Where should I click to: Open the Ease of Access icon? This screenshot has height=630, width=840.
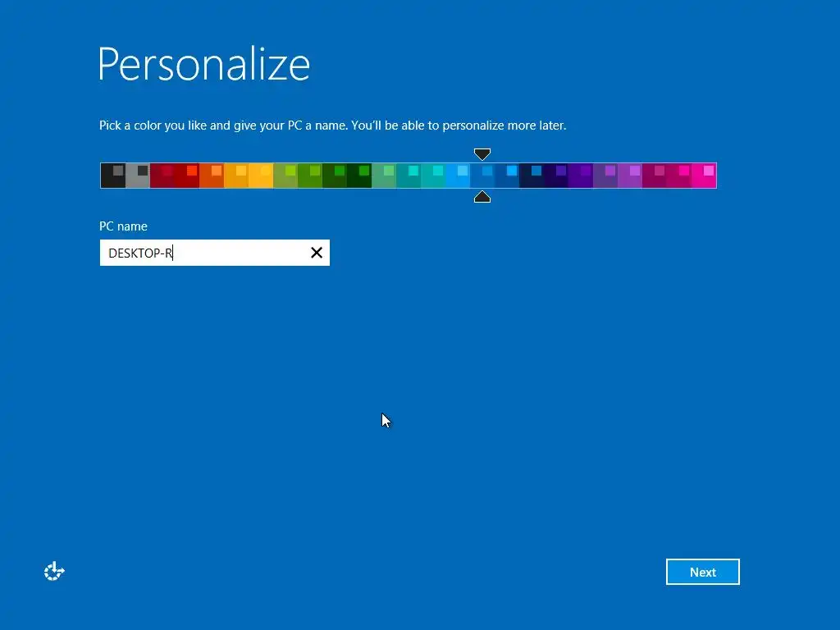coord(54,572)
